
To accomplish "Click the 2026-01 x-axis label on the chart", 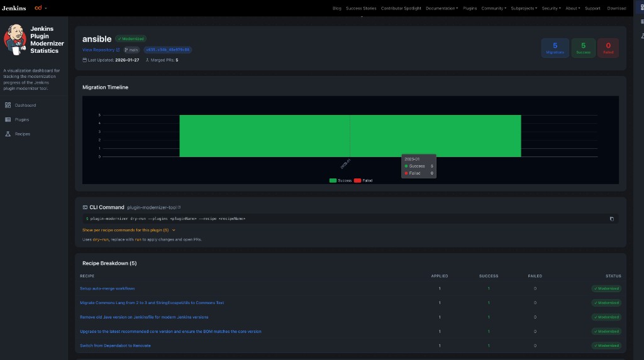I will pyautogui.click(x=345, y=163).
